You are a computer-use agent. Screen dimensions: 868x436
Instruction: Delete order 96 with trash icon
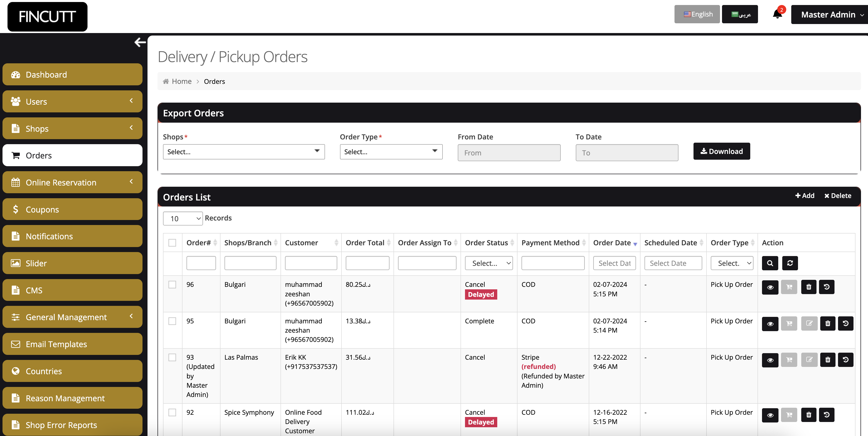(x=808, y=287)
